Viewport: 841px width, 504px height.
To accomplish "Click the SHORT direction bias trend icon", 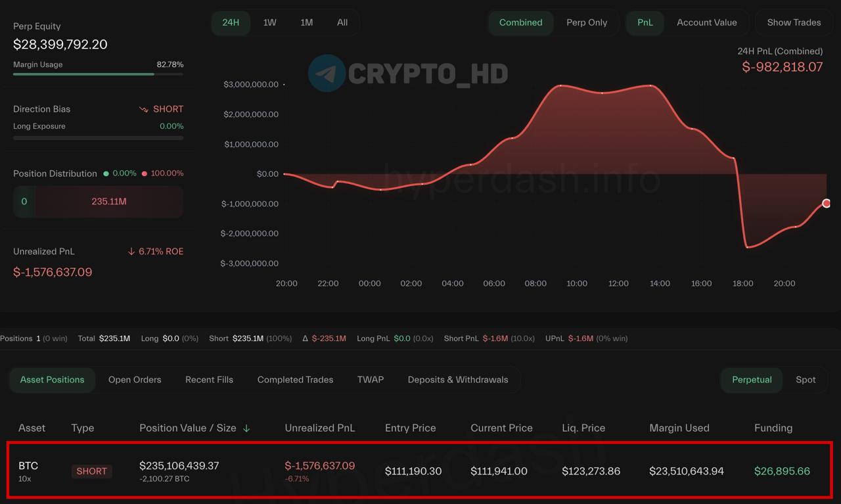I will coord(144,110).
